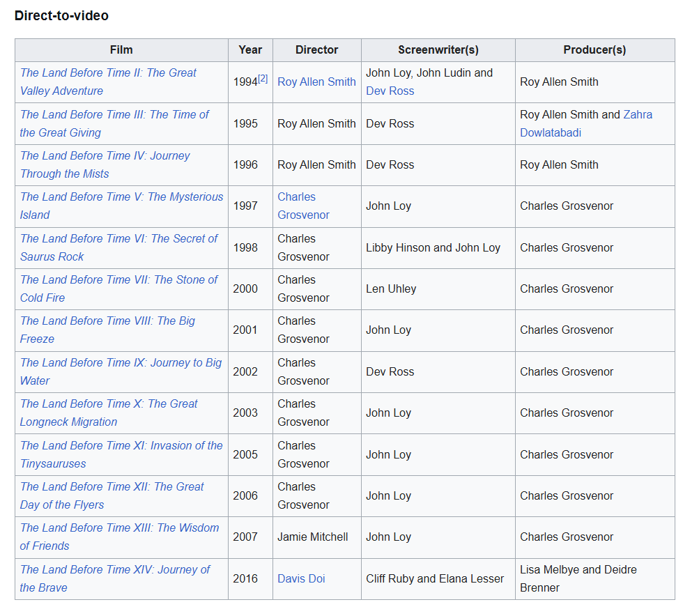Click the Screenwriter(s) column header
683x616 pixels.
coord(438,49)
